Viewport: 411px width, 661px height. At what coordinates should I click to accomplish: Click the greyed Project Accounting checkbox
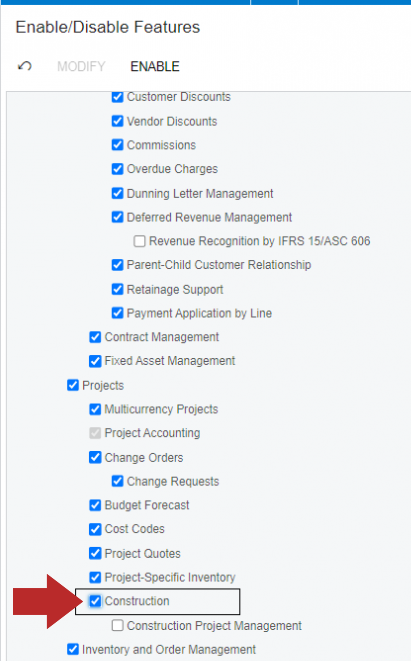(95, 433)
